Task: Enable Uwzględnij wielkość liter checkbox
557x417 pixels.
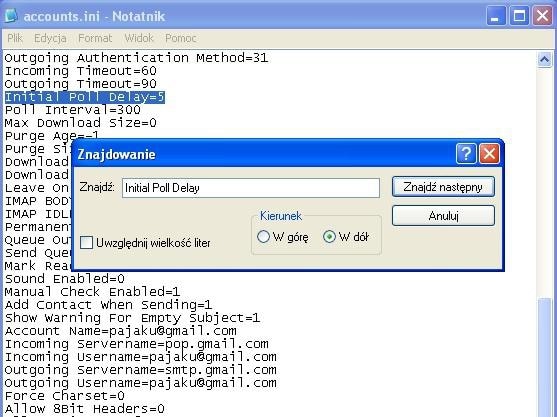Action: pos(86,243)
